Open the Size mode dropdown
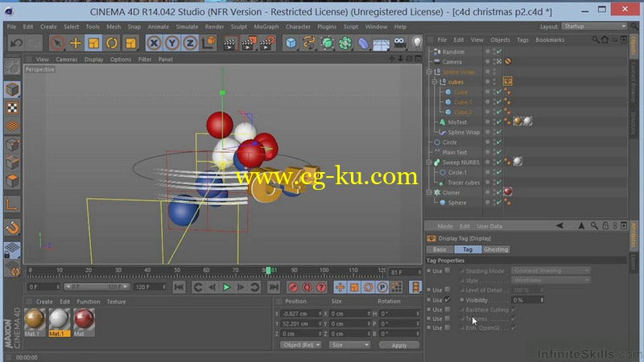This screenshot has width=644, height=362. click(x=349, y=345)
